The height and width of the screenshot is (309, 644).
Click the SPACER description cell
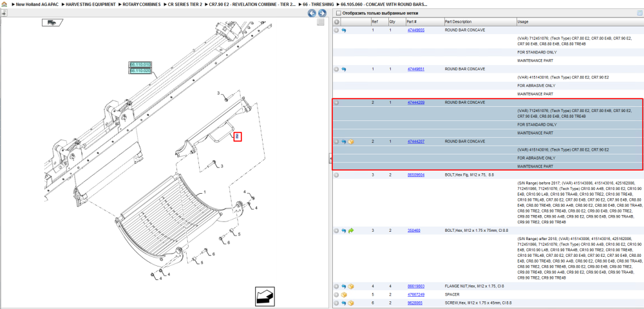click(x=452, y=295)
